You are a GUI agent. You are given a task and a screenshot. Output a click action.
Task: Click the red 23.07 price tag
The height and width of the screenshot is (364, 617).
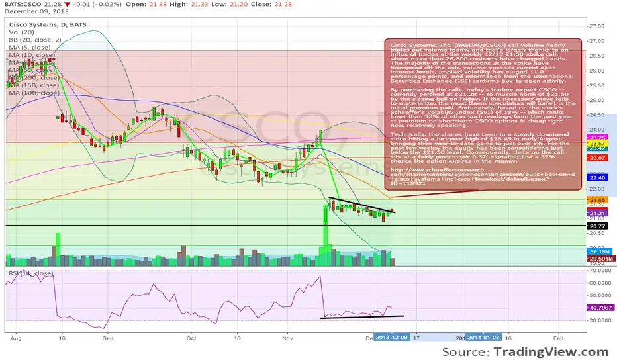coord(598,158)
